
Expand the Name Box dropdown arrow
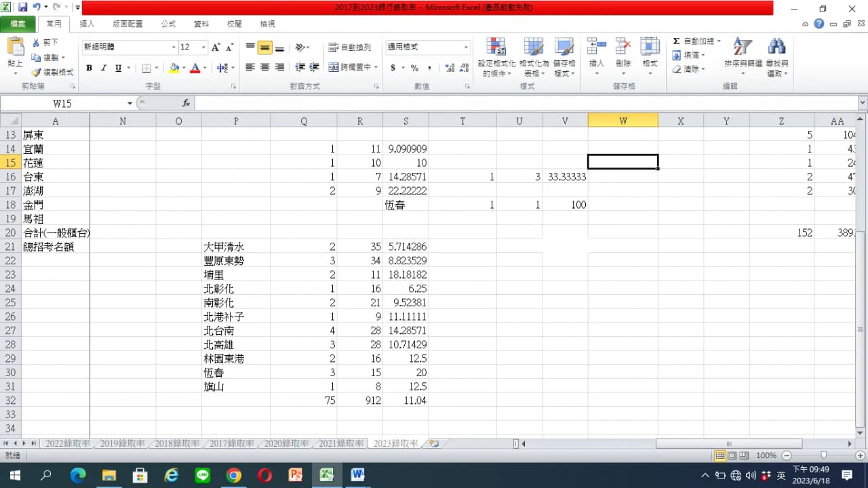pos(130,103)
